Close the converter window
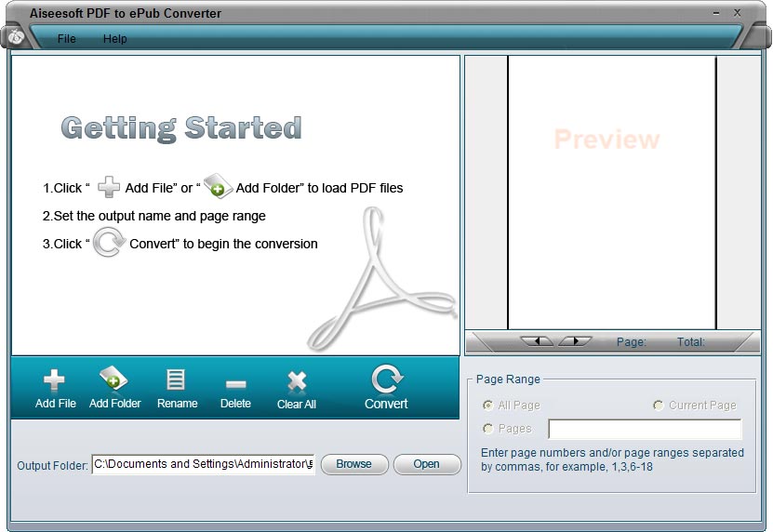Image resolution: width=773 pixels, height=532 pixels. click(737, 13)
